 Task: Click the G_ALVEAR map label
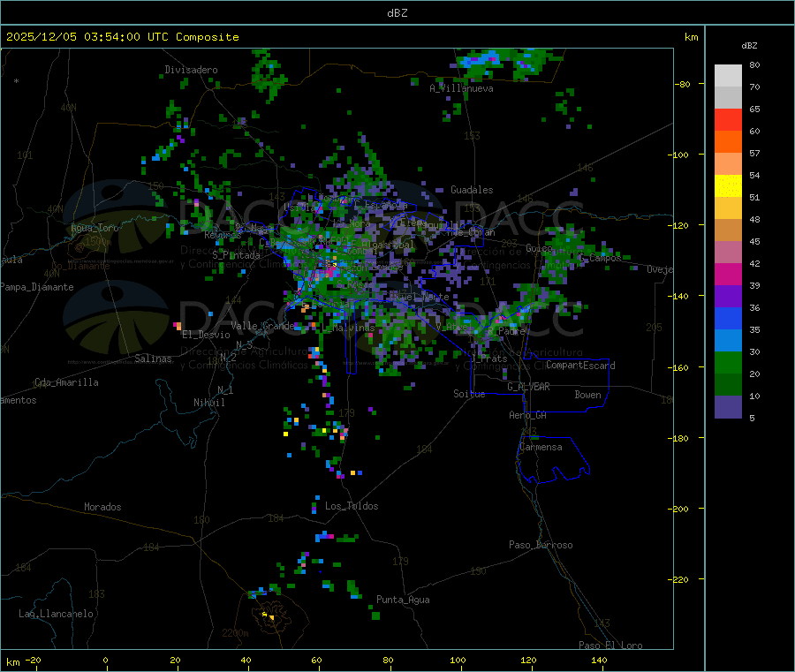pos(528,387)
